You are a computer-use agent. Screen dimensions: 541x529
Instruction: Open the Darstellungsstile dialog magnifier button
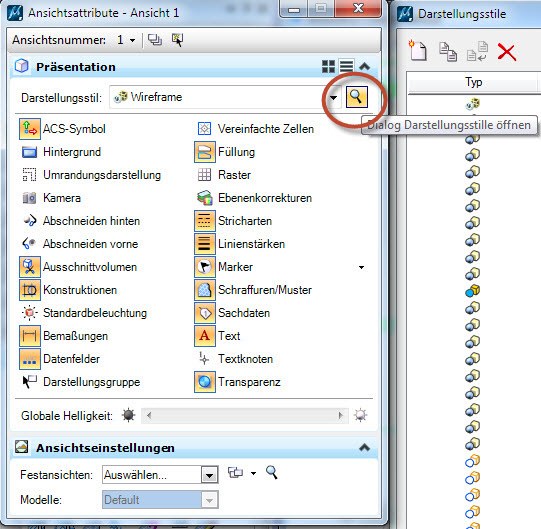pos(356,97)
